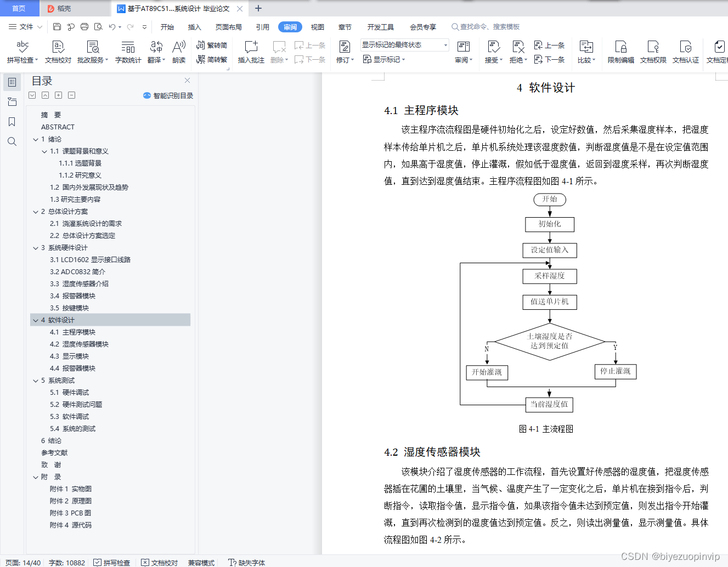Open the bookmark sidebar icon
Screen dimensions: 728x567
point(12,122)
